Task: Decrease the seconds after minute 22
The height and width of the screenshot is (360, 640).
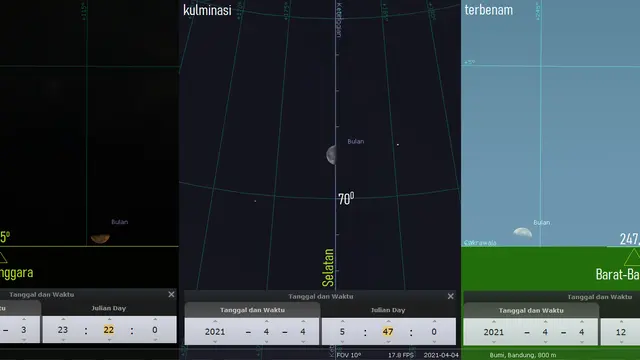Action: tap(155, 340)
